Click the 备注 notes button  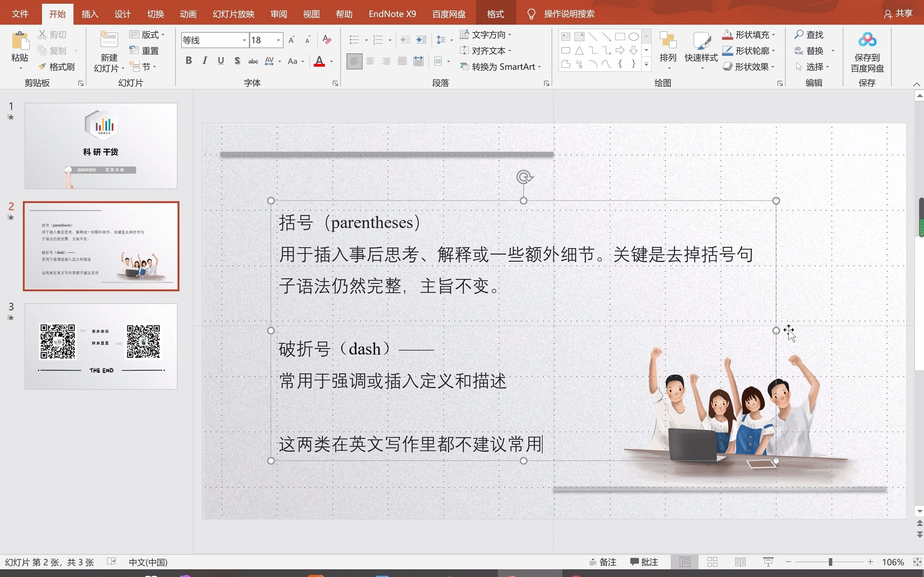pyautogui.click(x=603, y=562)
